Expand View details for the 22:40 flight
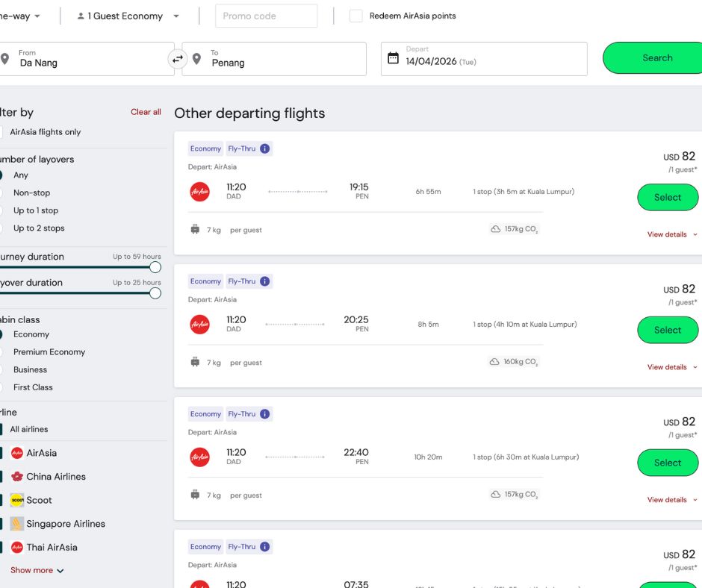The height and width of the screenshot is (588, 702). pyautogui.click(x=672, y=500)
